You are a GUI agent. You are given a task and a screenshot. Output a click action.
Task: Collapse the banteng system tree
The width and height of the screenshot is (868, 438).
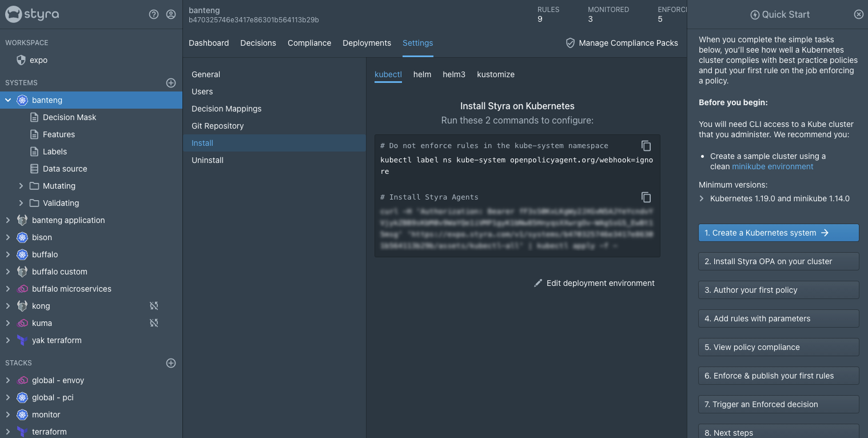(x=8, y=100)
